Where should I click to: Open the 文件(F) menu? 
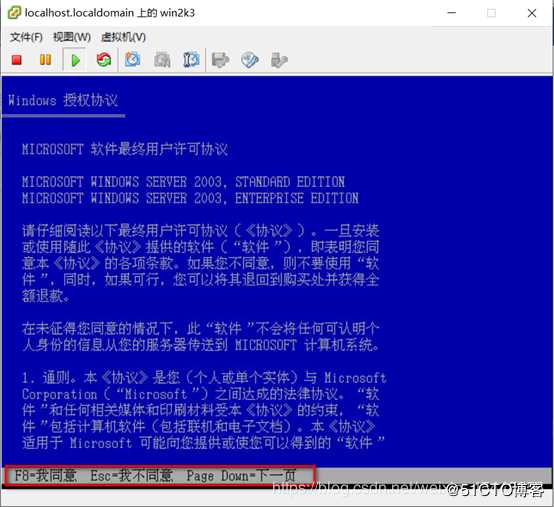coord(26,37)
